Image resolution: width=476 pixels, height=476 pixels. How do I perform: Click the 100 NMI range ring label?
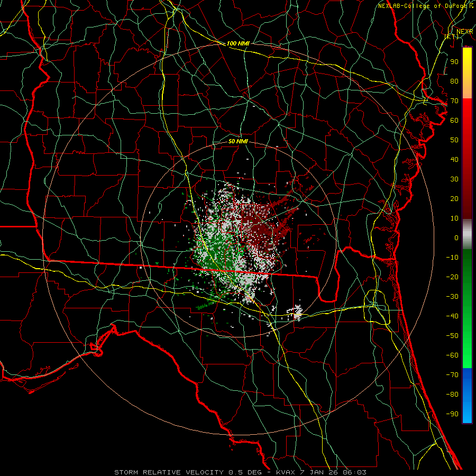tap(238, 43)
